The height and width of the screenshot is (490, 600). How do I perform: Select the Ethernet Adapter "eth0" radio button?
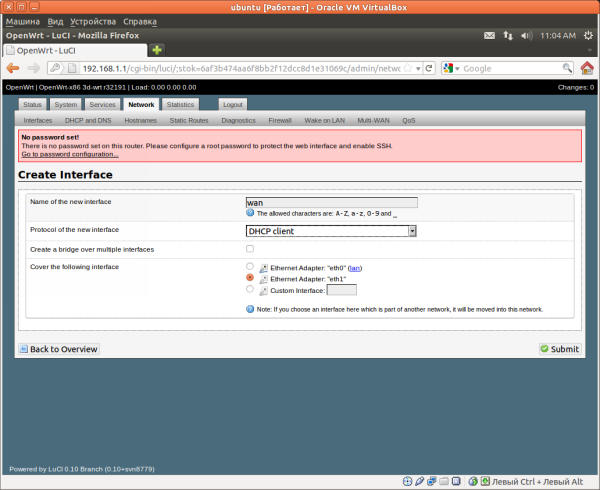[x=250, y=267]
